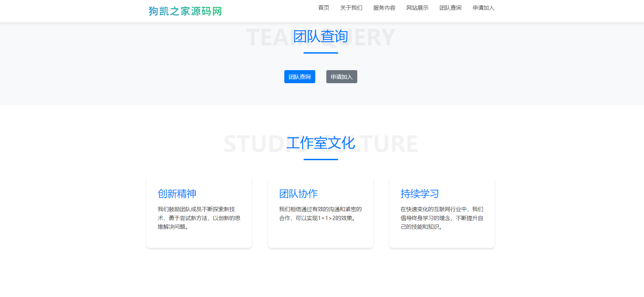Viewport: 644px width, 297px height.
Task: Go to 关于我们 in the navigation bar
Action: click(x=351, y=8)
